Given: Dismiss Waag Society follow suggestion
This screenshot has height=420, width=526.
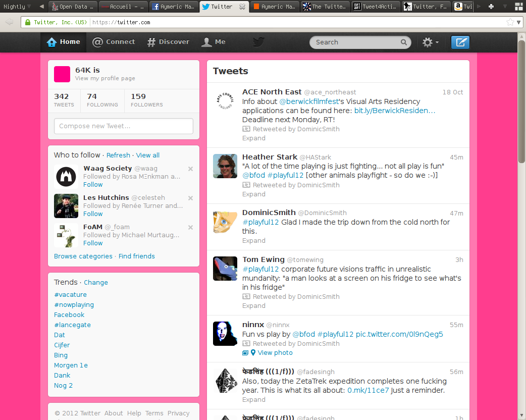Looking at the screenshot, I should click(x=190, y=169).
